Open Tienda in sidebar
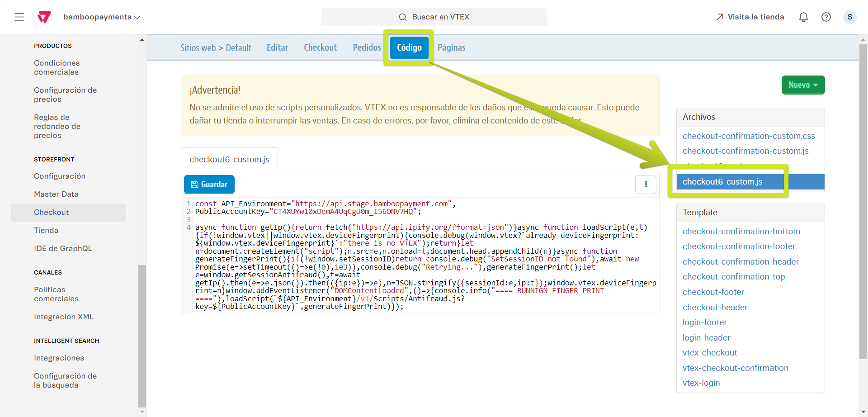The width and height of the screenshot is (868, 417). point(46,230)
